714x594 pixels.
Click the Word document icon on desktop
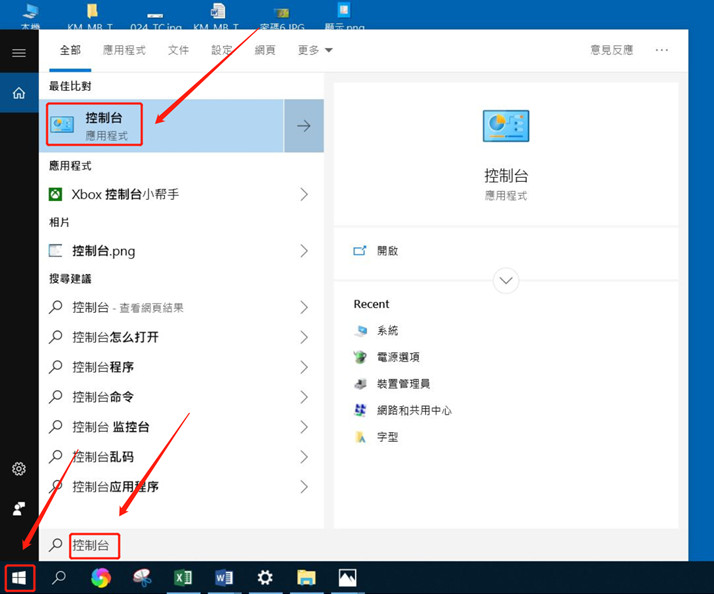point(218,10)
